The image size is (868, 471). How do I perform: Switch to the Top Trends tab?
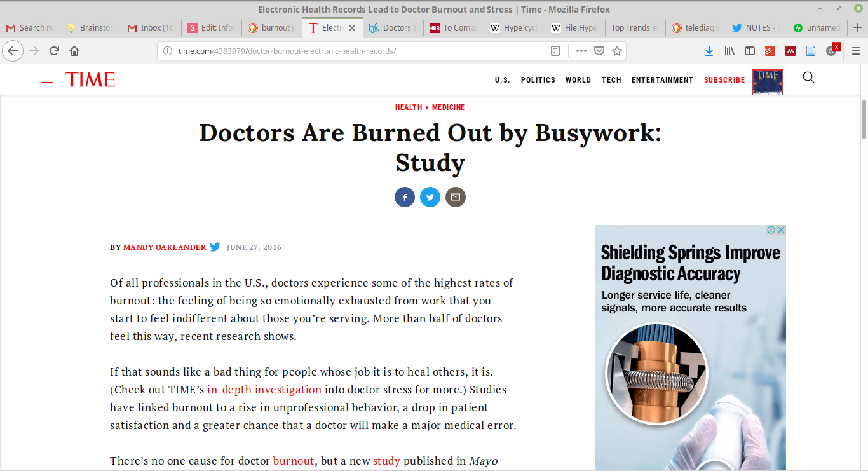pos(636,27)
